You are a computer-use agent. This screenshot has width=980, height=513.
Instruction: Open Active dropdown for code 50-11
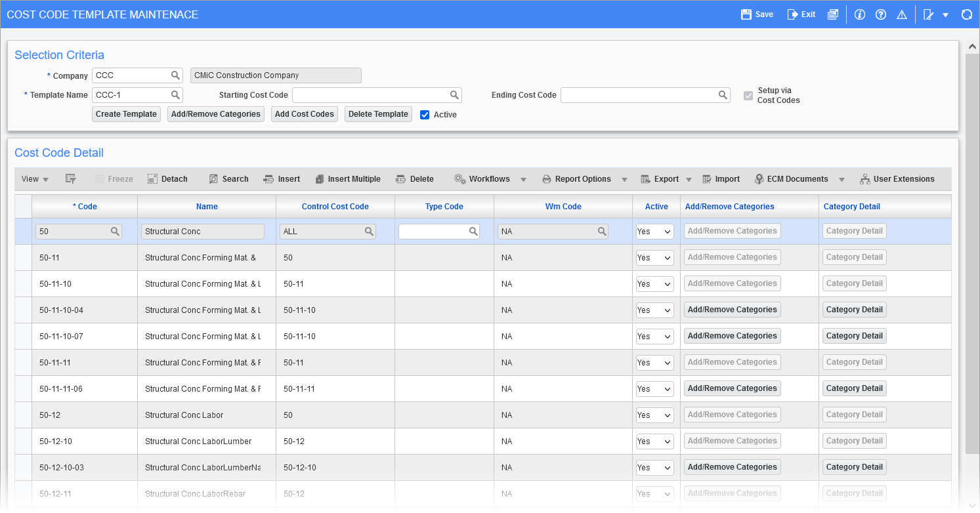tap(654, 258)
